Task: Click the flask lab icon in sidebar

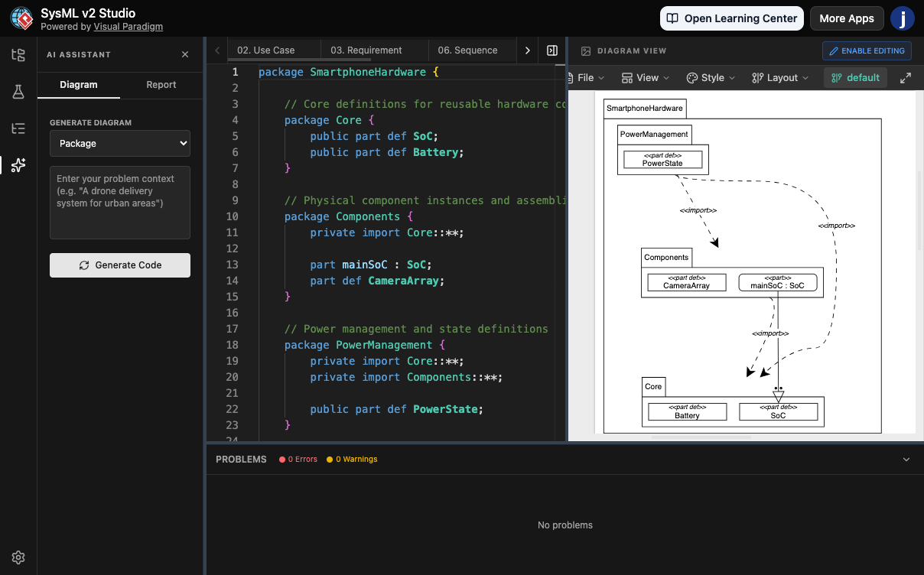Action: (18, 92)
